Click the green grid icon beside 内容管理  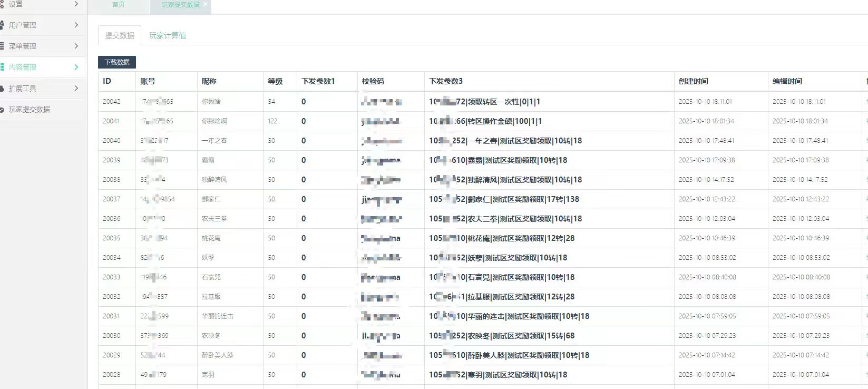tap(2, 67)
